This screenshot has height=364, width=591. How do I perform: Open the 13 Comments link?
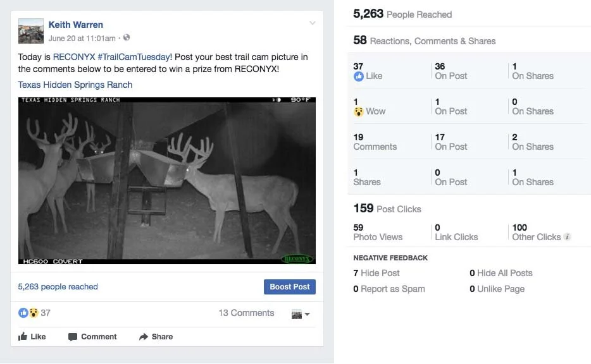pos(246,313)
